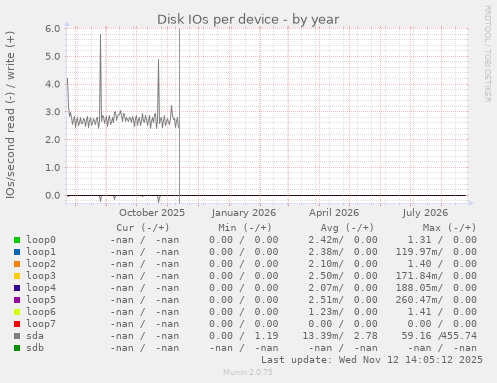Click the '3.0' y-axis label
The height and width of the screenshot is (383, 497).
53,112
